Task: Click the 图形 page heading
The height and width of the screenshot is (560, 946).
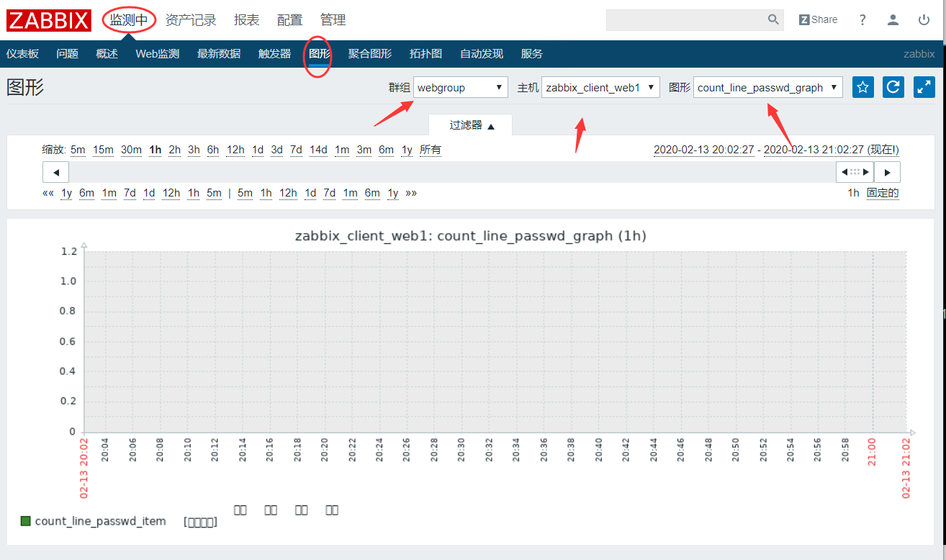Action: coord(25,87)
